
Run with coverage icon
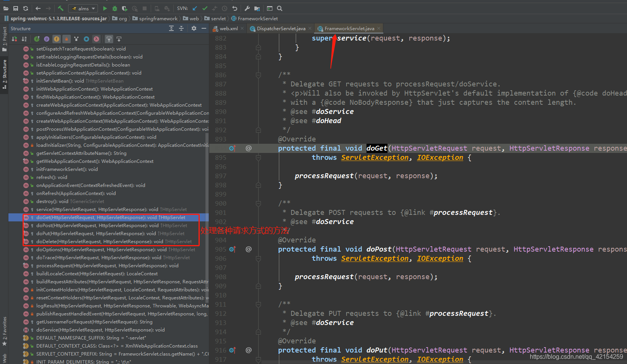125,8
